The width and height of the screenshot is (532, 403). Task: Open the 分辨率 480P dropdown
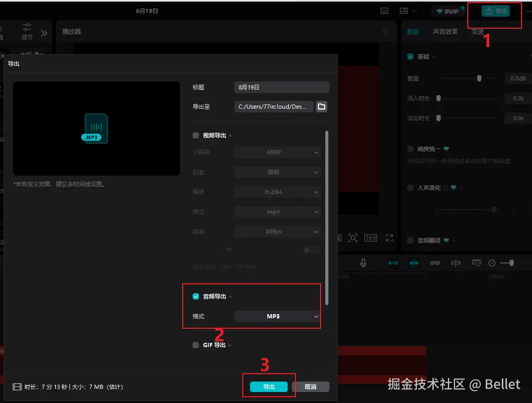[x=278, y=152]
